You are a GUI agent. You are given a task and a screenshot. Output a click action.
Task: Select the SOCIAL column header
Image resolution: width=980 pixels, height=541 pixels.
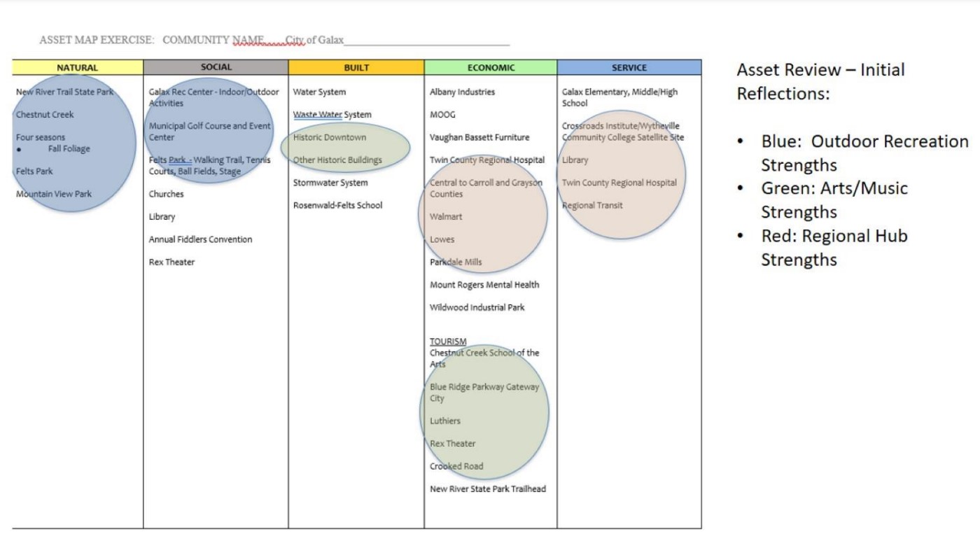click(x=216, y=67)
